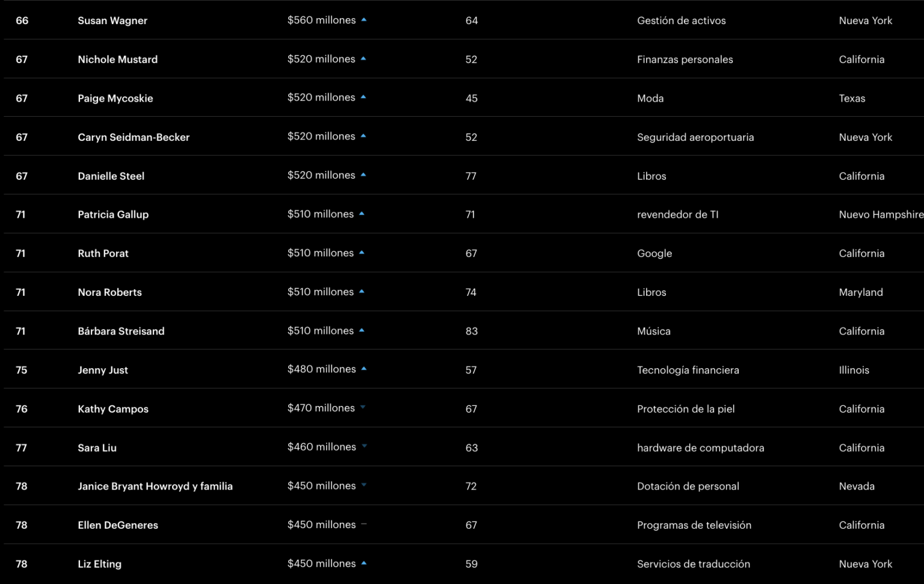Click the down arrow in Janice Bryant Howroyd's row
Screen dimensions: 924x584
point(364,485)
